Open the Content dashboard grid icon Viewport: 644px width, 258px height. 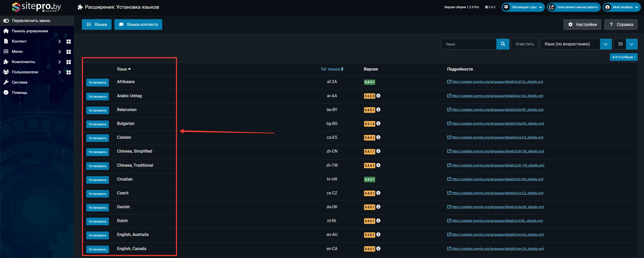pos(68,42)
